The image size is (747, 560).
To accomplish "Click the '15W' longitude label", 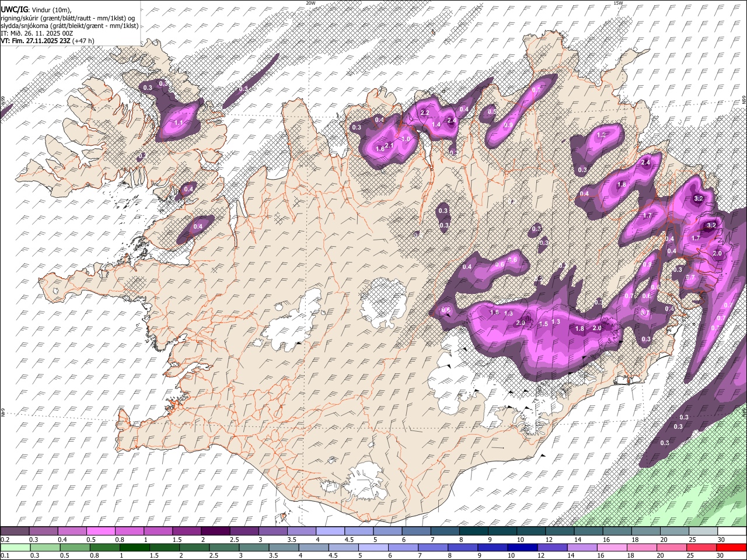I will click(x=618, y=3).
